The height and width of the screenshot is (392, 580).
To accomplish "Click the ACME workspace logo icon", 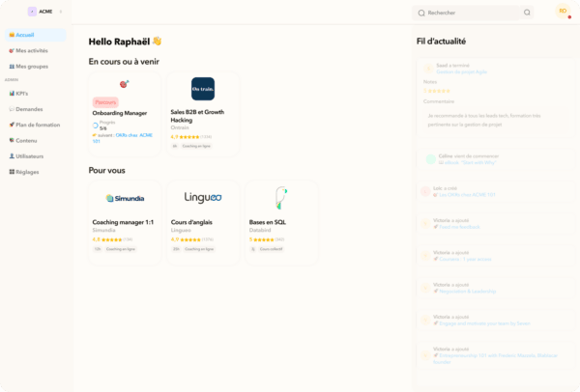I will [x=32, y=12].
